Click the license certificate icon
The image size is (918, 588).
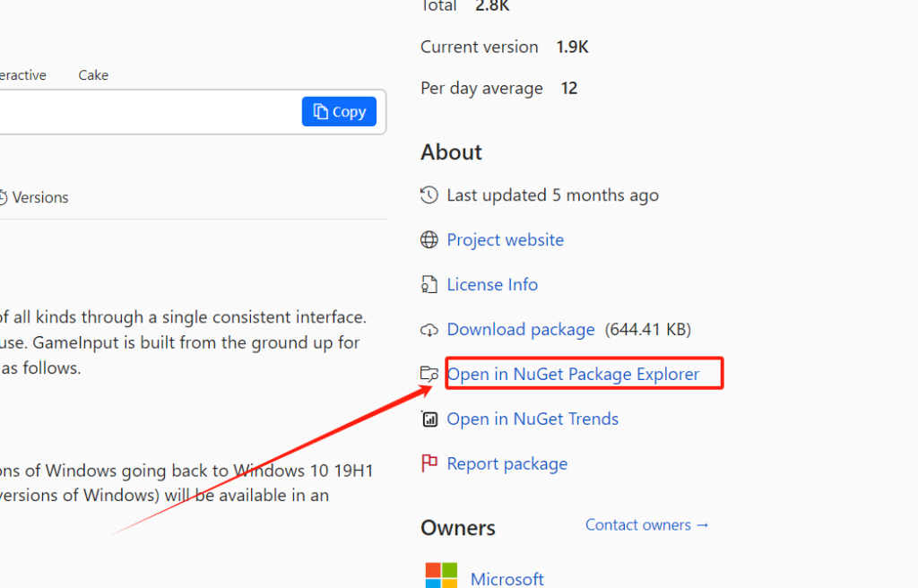[429, 285]
